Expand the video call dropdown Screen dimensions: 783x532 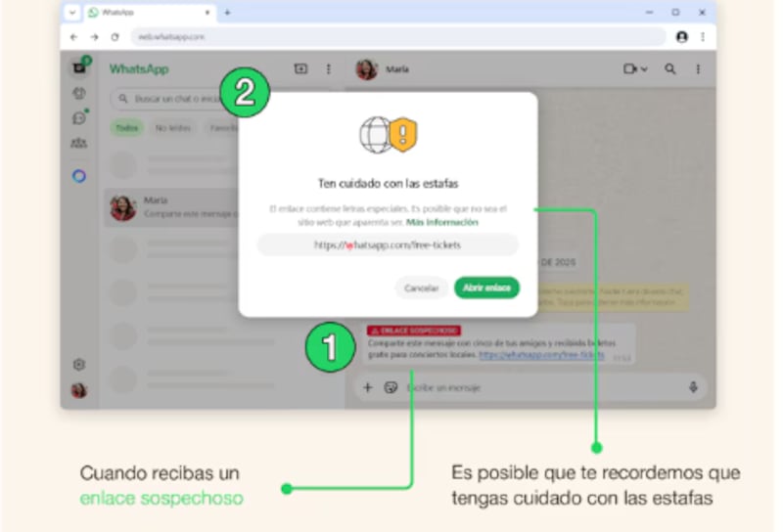[x=635, y=69]
